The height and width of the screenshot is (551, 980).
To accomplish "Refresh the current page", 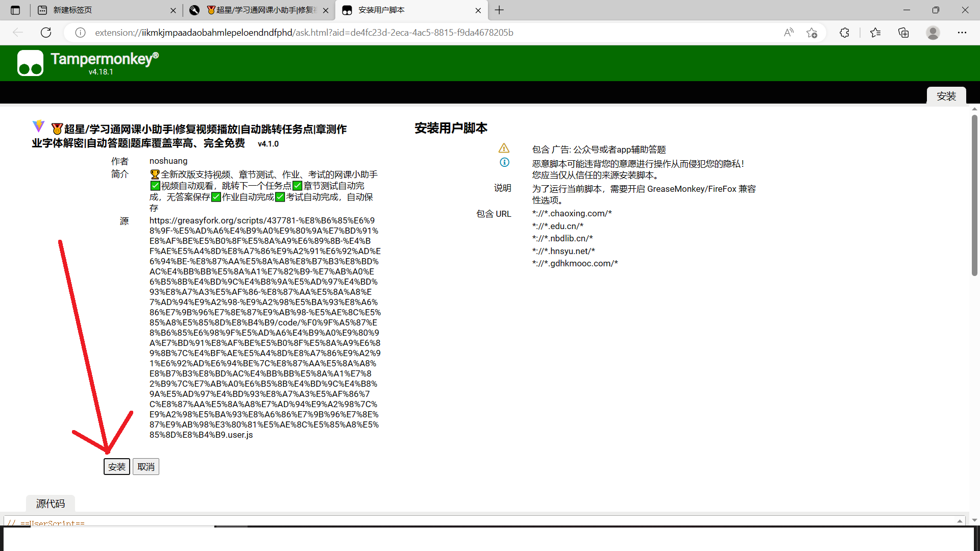I will [x=46, y=33].
